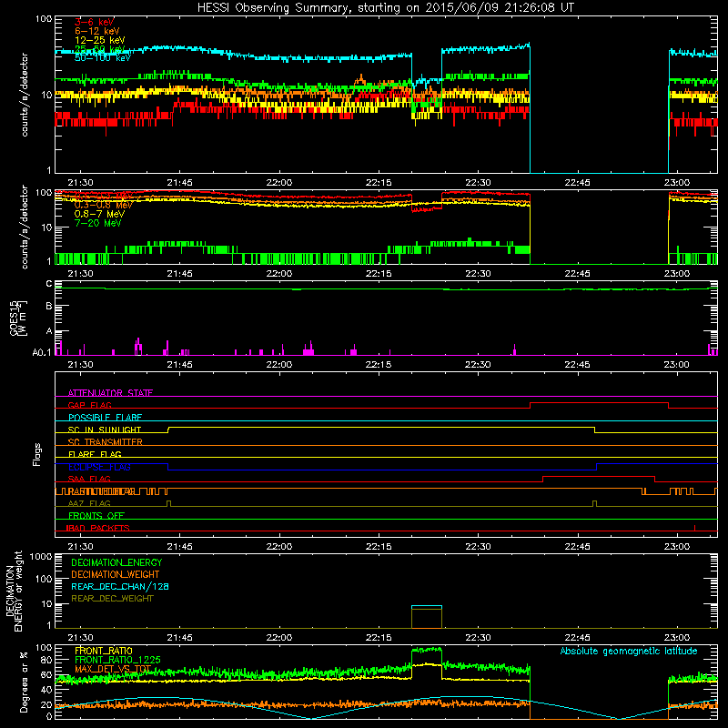Click 22:45 time label below Flags panel
The height and width of the screenshot is (728, 728).
tap(577, 547)
